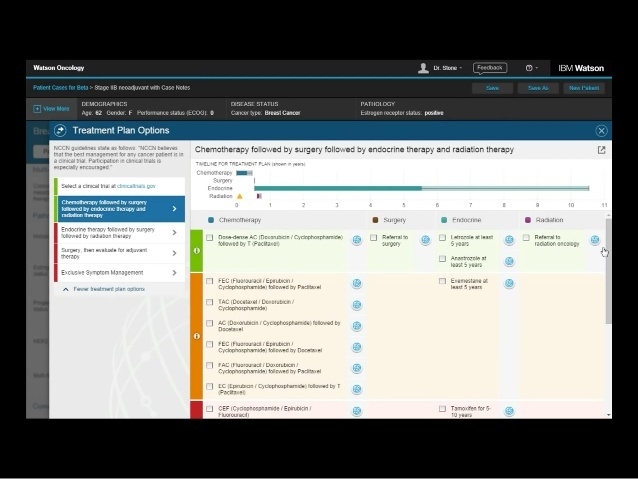
Task: Expand chevron of Endocrine therapy followed by surgery
Action: pos(175,233)
